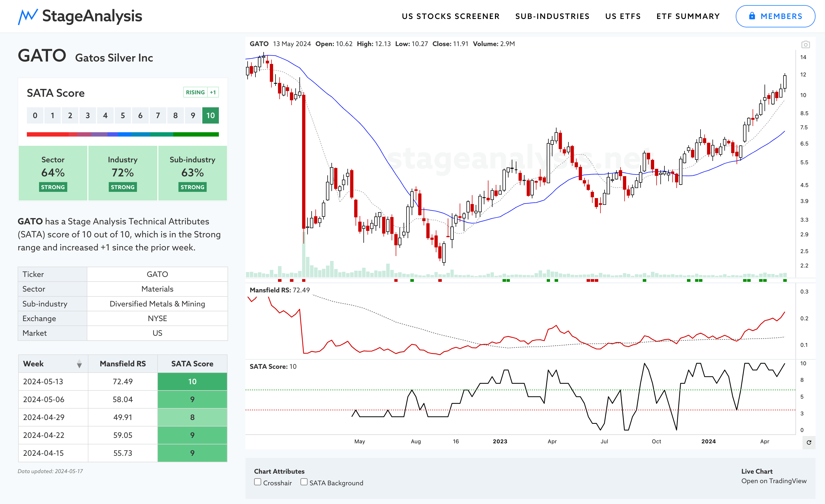Click the Industry 72% strong tile
The height and width of the screenshot is (504, 825).
[x=123, y=173]
